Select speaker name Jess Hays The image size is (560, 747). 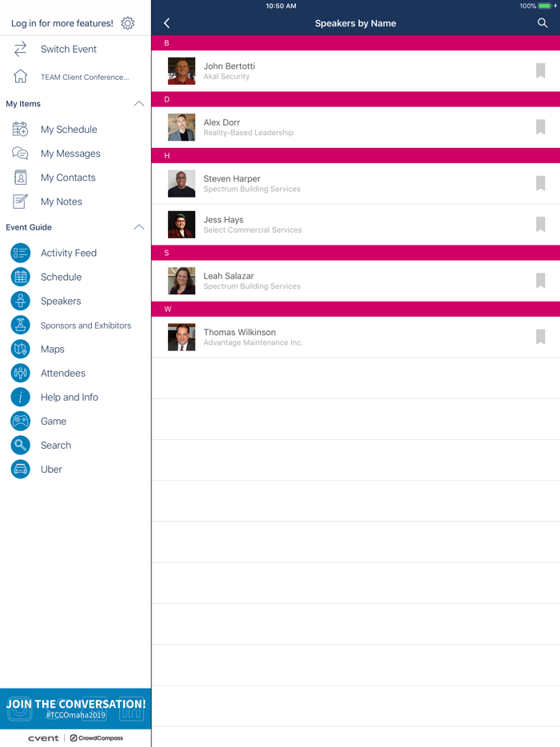click(223, 219)
